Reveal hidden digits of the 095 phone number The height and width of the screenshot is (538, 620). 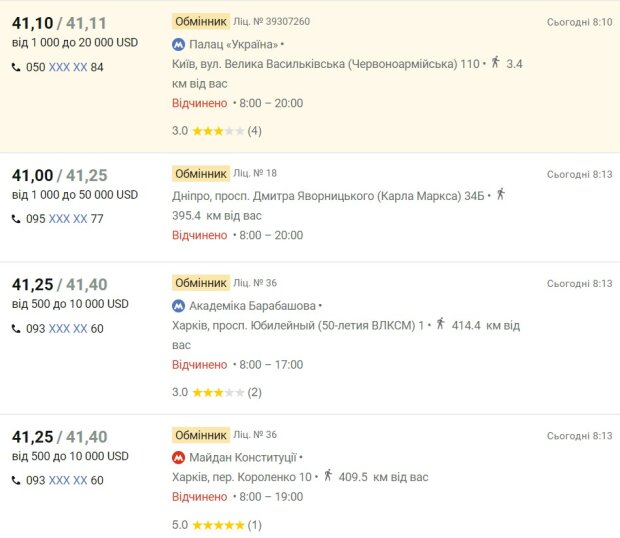(68, 219)
